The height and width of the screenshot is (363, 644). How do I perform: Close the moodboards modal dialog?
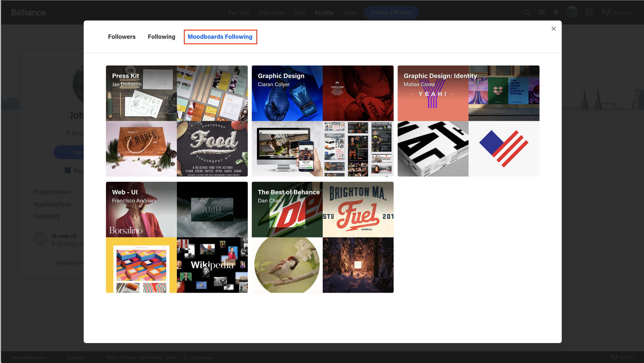[554, 28]
